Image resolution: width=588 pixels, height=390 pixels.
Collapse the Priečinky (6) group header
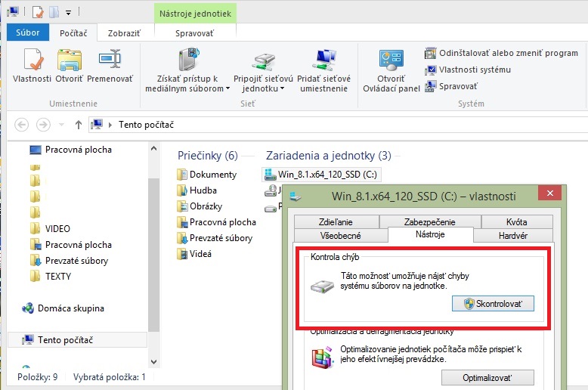tap(208, 155)
